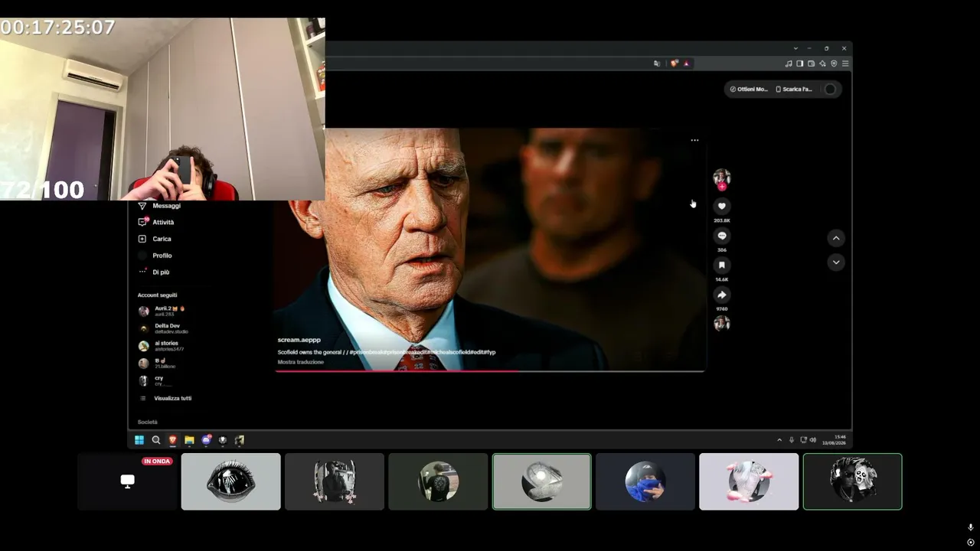Open the Leo AI sparkle icon
The image size is (980, 551).
(822, 64)
